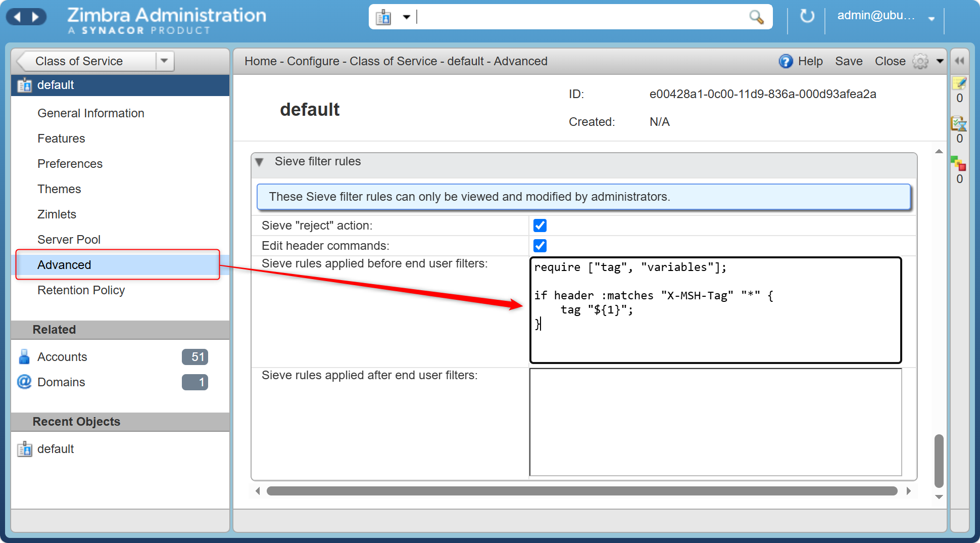Click the 1 domains count badge
Screen dimensions: 980x543
click(x=195, y=382)
